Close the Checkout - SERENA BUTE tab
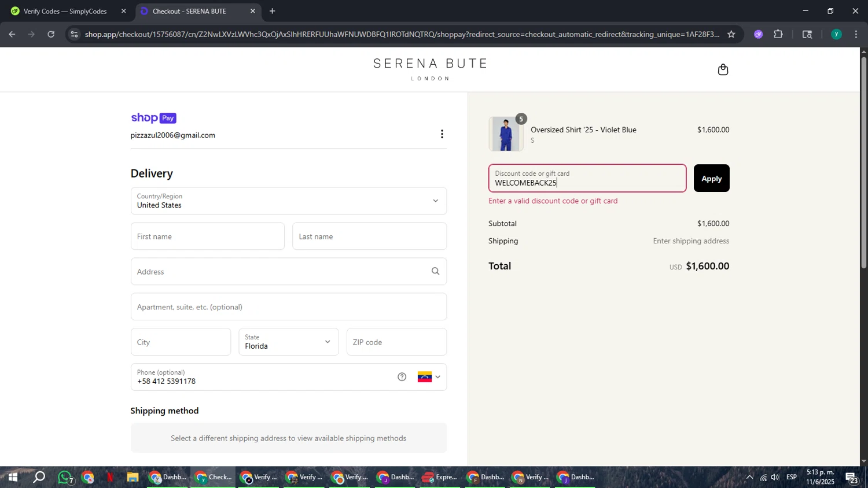This screenshot has width=868, height=488. (x=252, y=11)
